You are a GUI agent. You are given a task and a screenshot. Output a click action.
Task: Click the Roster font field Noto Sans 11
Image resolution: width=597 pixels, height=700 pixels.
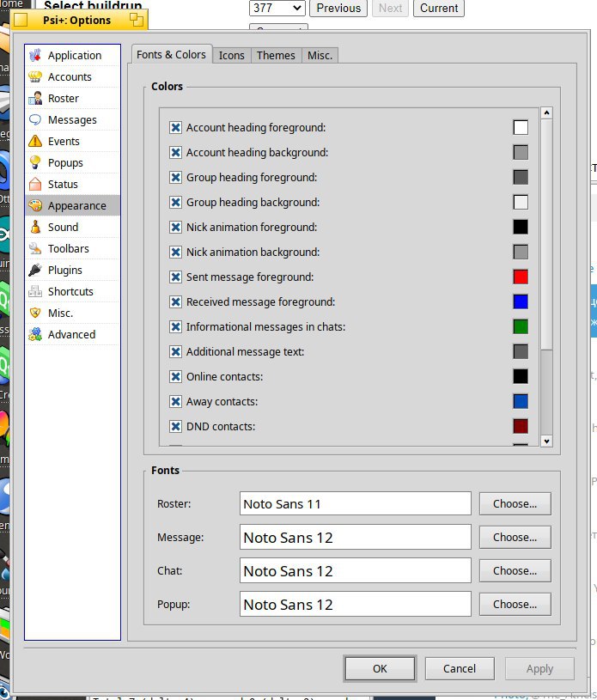coord(356,503)
